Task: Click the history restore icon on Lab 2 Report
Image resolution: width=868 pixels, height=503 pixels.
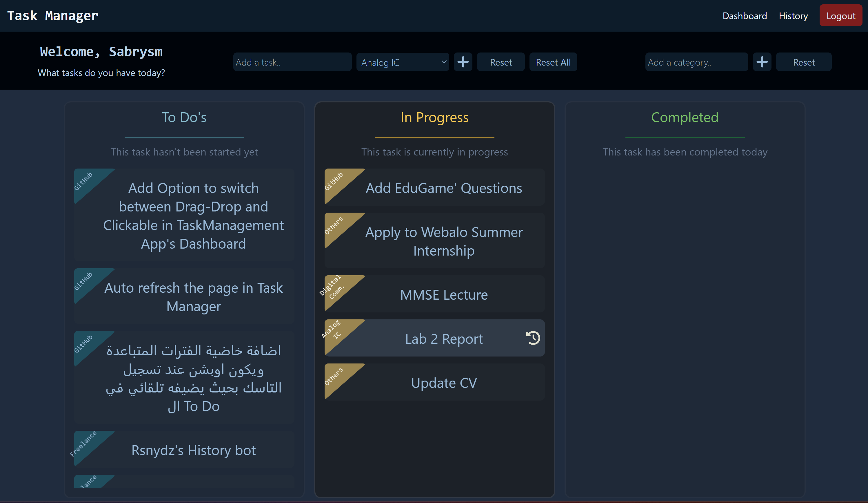Action: point(532,338)
